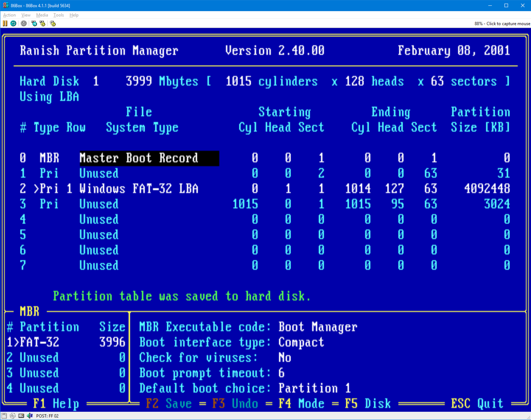Click "Unused" in partition row 3

click(99, 204)
